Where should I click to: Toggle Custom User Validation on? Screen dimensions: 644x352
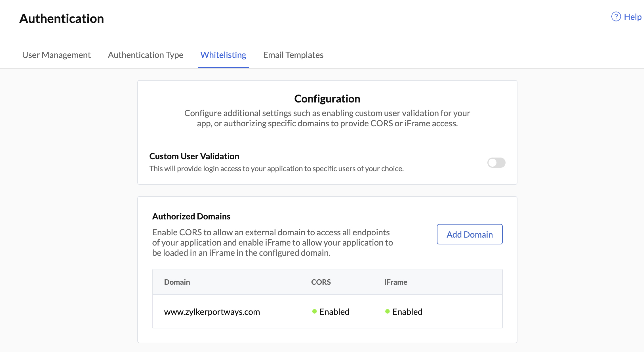[x=496, y=163]
